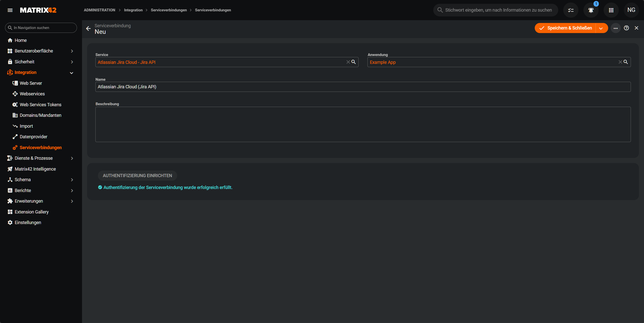The image size is (644, 323).
Task: Expand the Speichern & Schließen dropdown arrow
Action: coord(601,28)
